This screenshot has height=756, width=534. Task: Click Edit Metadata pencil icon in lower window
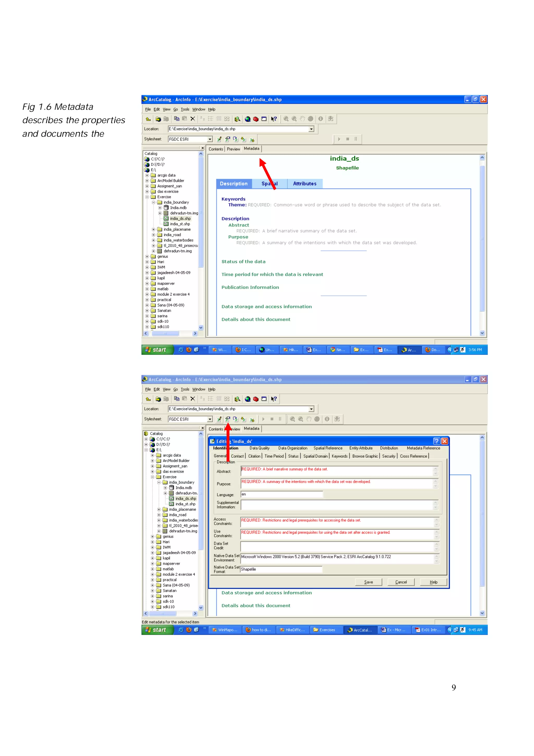219,419
